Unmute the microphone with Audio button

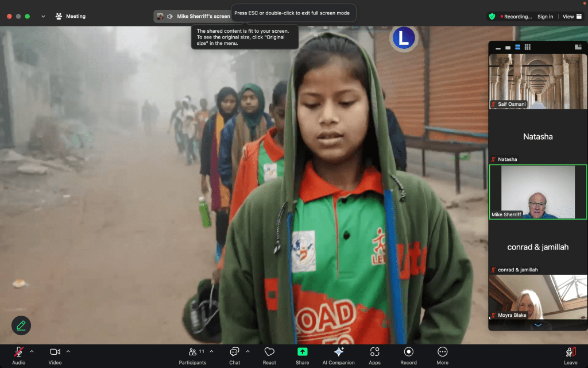pos(19,355)
